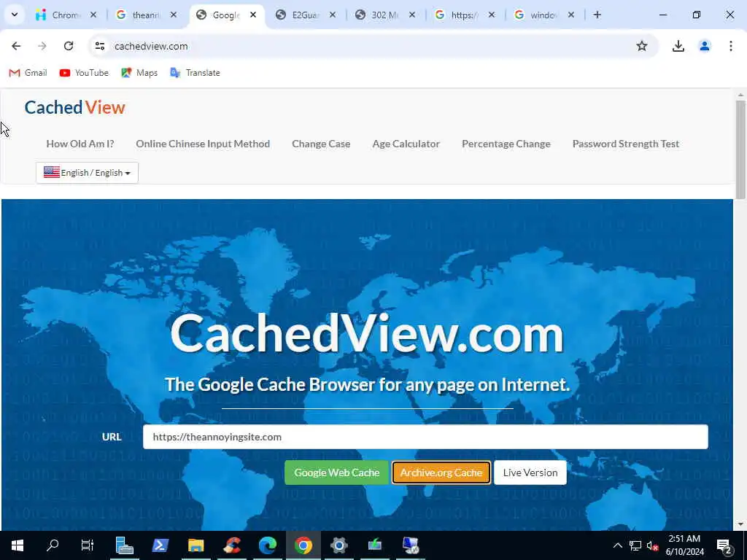The width and height of the screenshot is (747, 560).
Task: Show hidden tray icons chevron
Action: click(617, 545)
